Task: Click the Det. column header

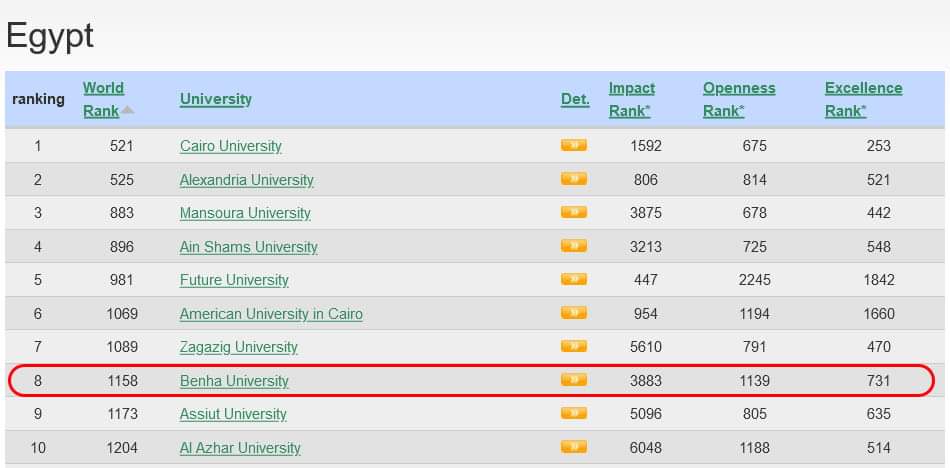Action: 574,99
